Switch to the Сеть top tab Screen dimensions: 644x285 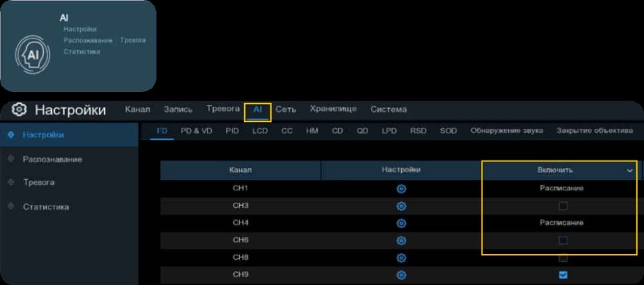tap(285, 109)
